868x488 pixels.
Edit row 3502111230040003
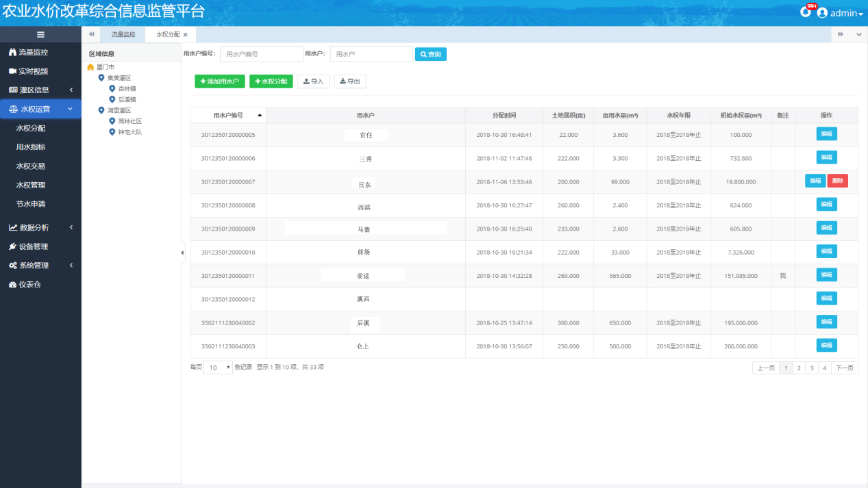click(827, 345)
